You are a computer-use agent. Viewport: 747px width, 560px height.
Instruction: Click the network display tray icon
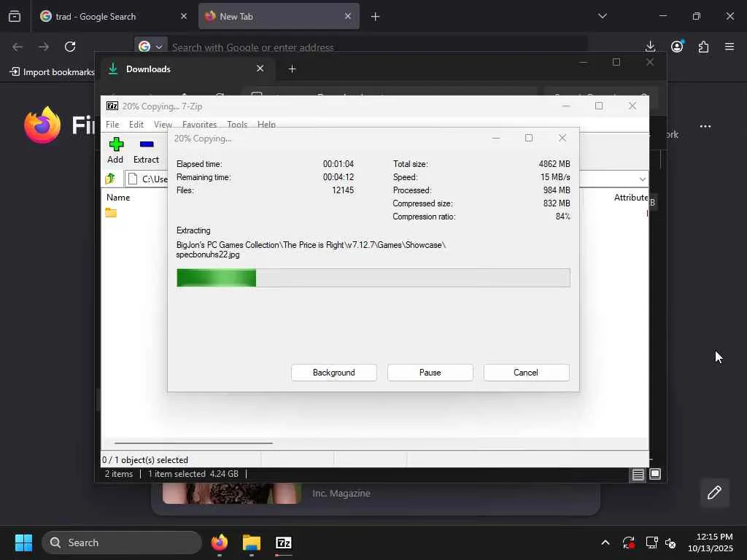pyautogui.click(x=651, y=542)
